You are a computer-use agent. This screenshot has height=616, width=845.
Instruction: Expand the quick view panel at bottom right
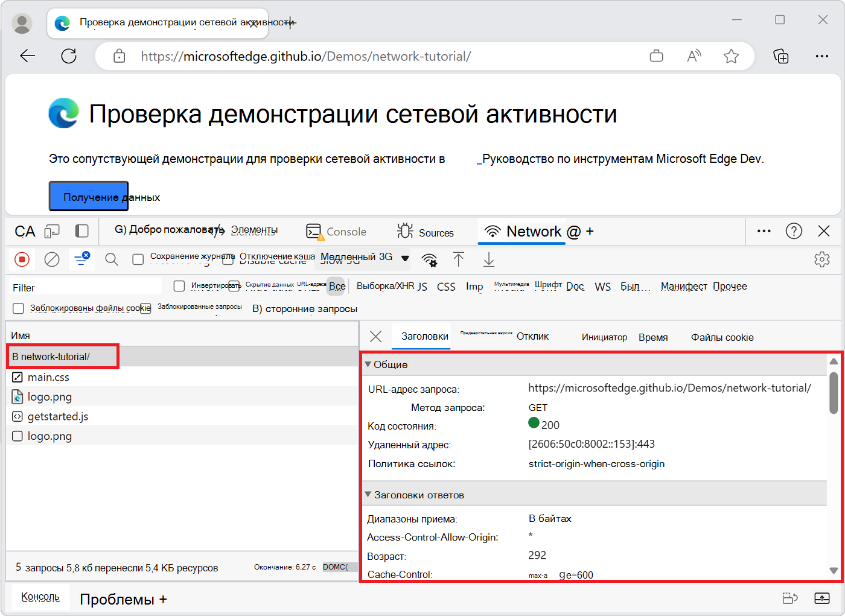(x=822, y=599)
